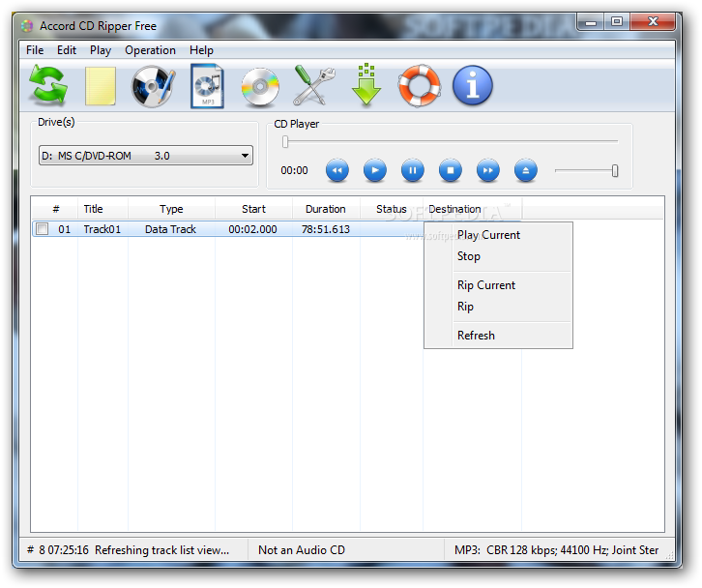Click the disc with pencil edit icon

tap(154, 86)
